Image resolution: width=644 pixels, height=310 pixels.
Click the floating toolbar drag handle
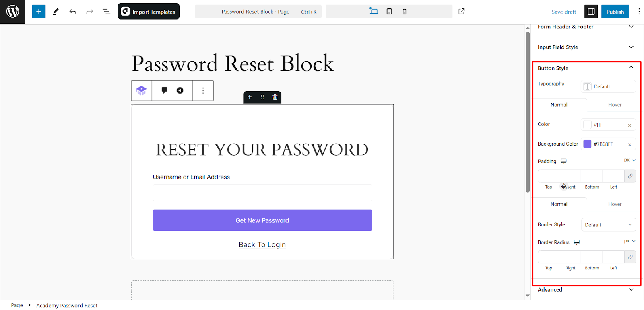coord(262,97)
